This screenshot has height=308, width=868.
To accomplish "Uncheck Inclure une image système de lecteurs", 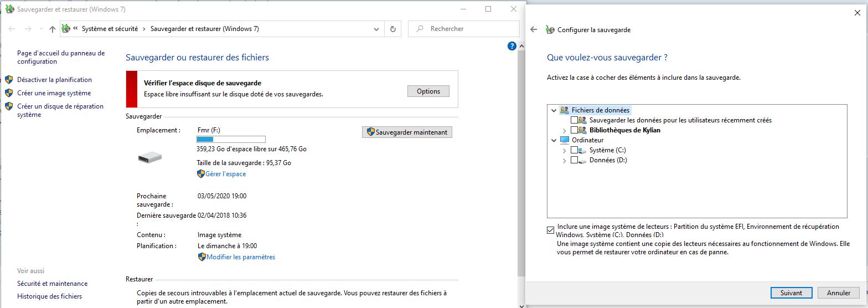I will [x=550, y=230].
